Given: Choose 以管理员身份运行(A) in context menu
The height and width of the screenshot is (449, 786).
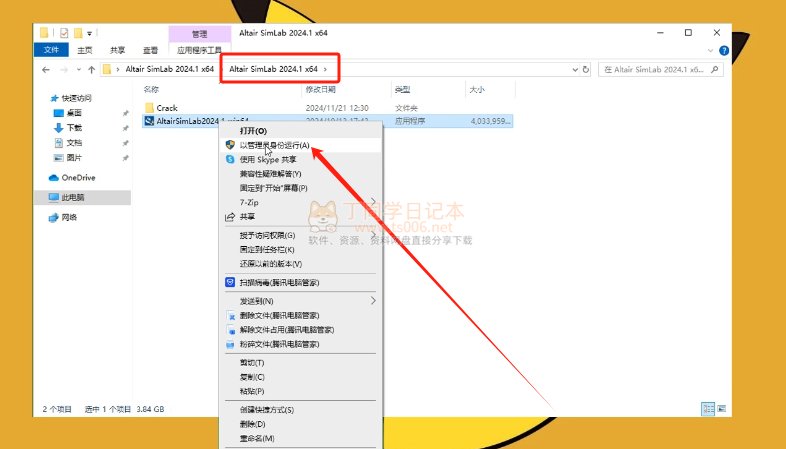Looking at the screenshot, I should point(301,145).
